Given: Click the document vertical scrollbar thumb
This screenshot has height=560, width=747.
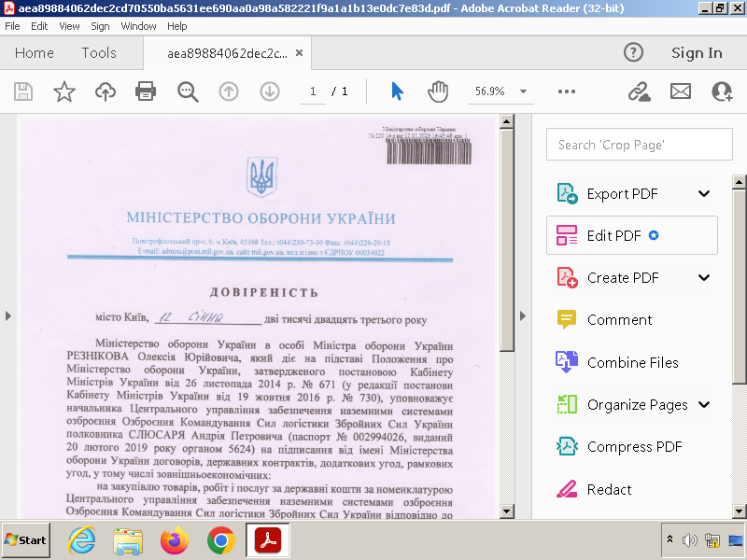Looking at the screenshot, I should click(506, 241).
